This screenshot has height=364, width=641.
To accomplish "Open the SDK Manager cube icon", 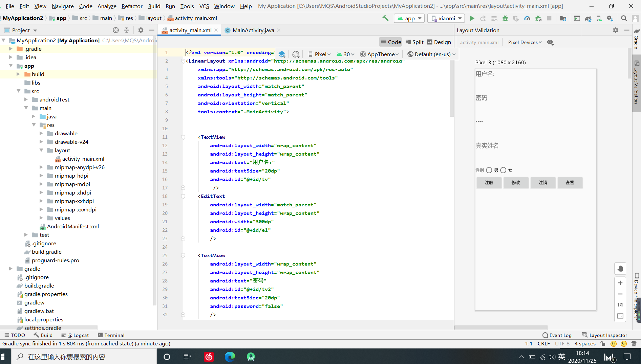I will click(610, 18).
